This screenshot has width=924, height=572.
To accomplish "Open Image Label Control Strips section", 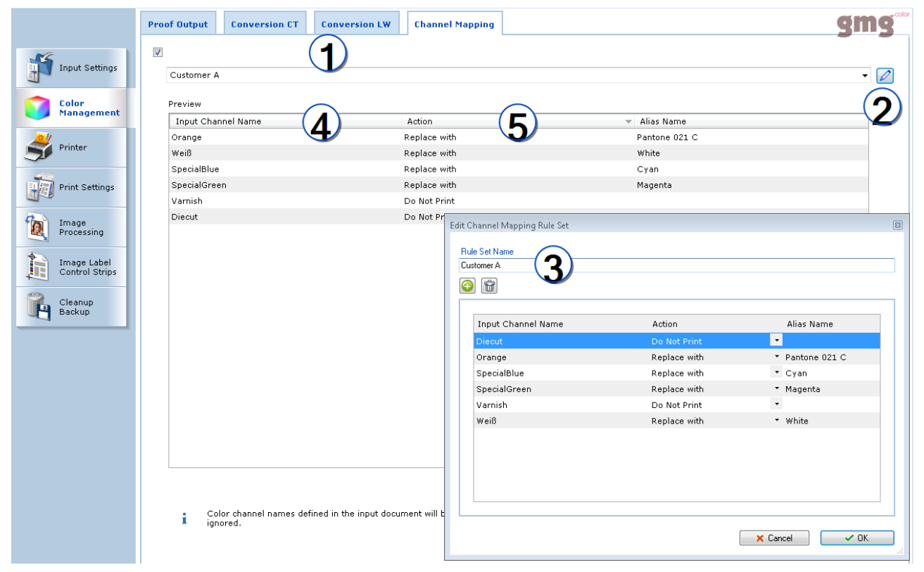I will [x=72, y=267].
